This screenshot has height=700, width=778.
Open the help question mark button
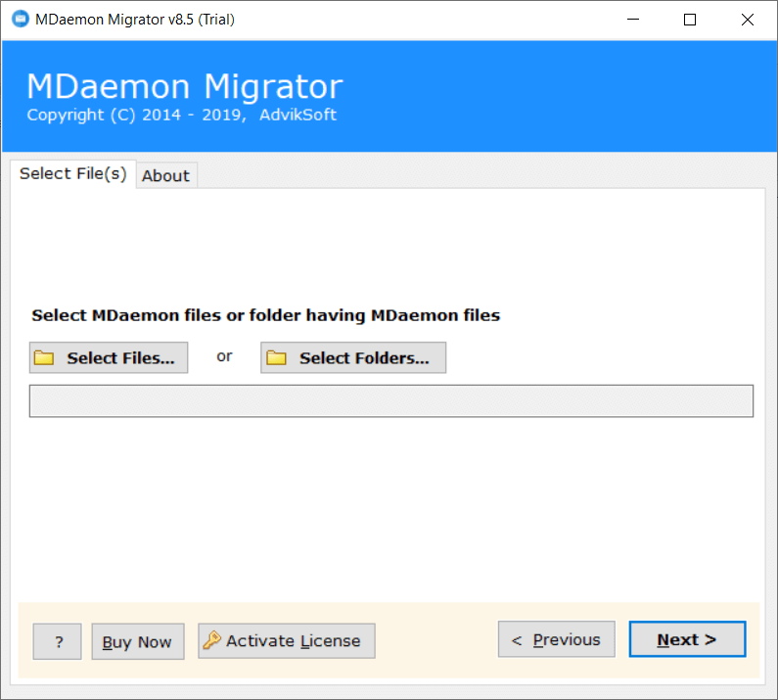click(x=57, y=641)
